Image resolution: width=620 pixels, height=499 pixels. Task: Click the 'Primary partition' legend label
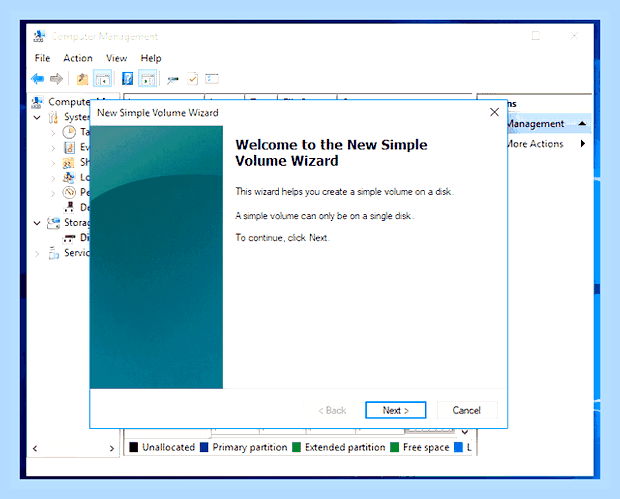pos(250,447)
